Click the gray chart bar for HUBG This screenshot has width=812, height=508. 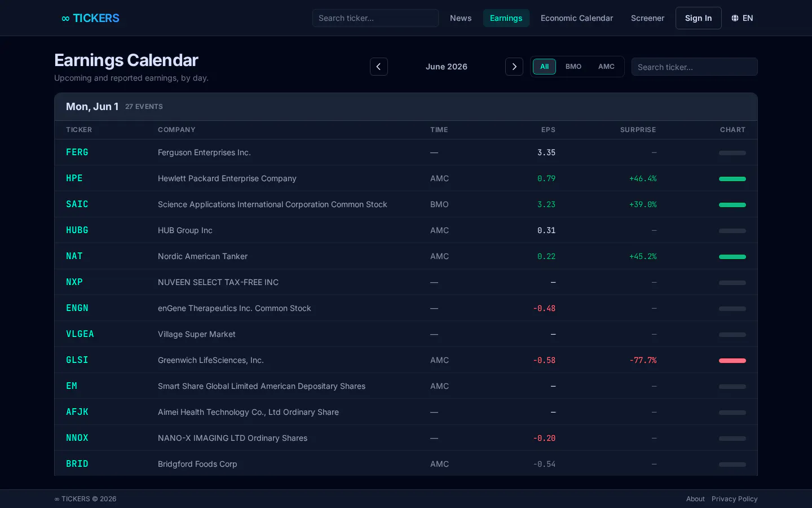pos(732,231)
